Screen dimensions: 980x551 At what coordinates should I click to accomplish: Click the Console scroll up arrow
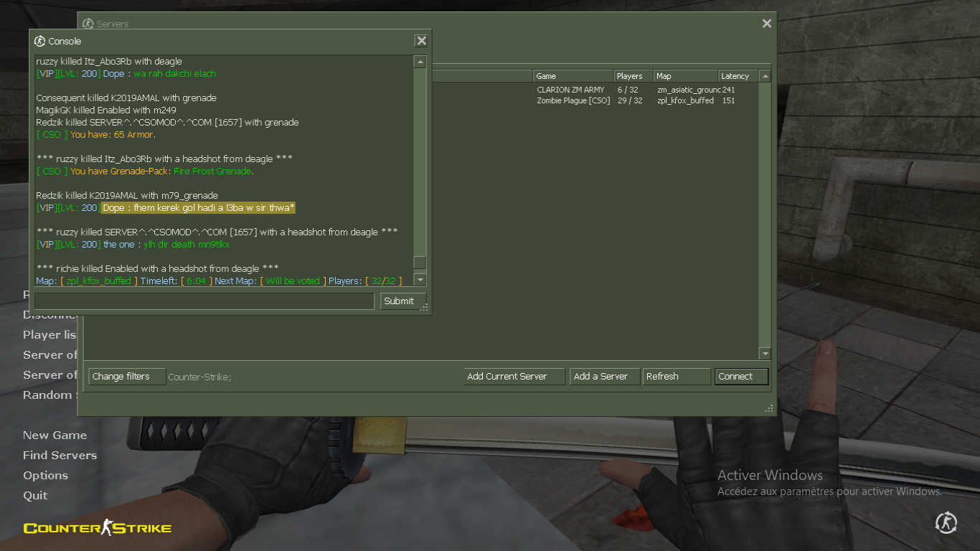pos(420,62)
